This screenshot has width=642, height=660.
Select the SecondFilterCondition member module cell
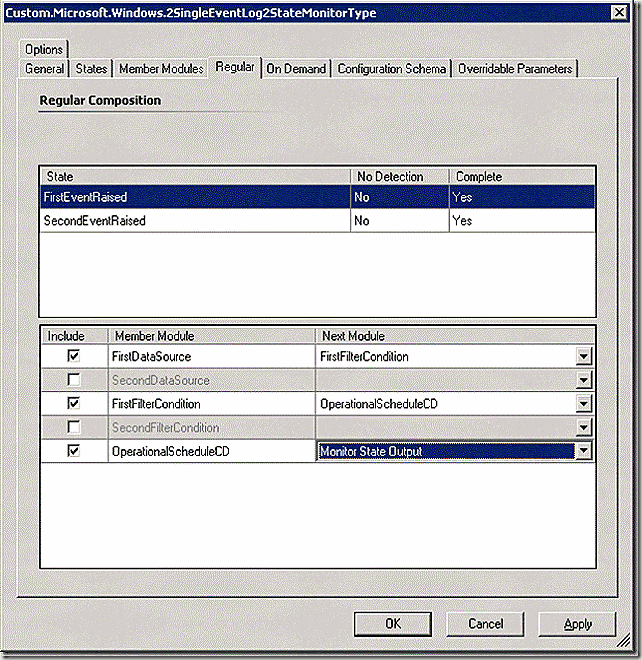(x=212, y=428)
